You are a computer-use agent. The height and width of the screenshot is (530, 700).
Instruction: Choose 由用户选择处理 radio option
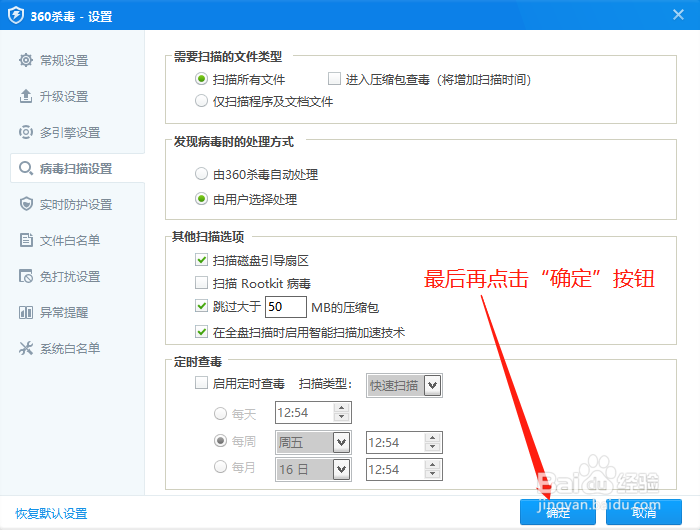click(x=201, y=199)
